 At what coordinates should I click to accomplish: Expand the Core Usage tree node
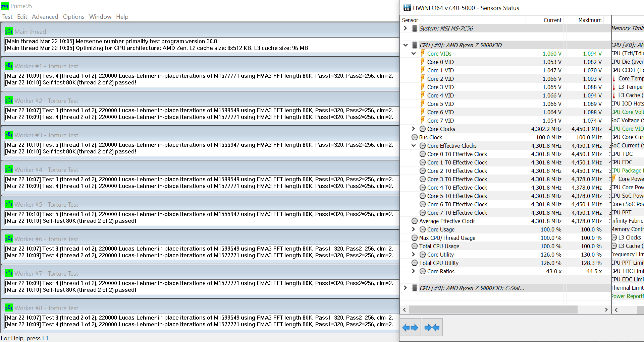[x=414, y=229]
